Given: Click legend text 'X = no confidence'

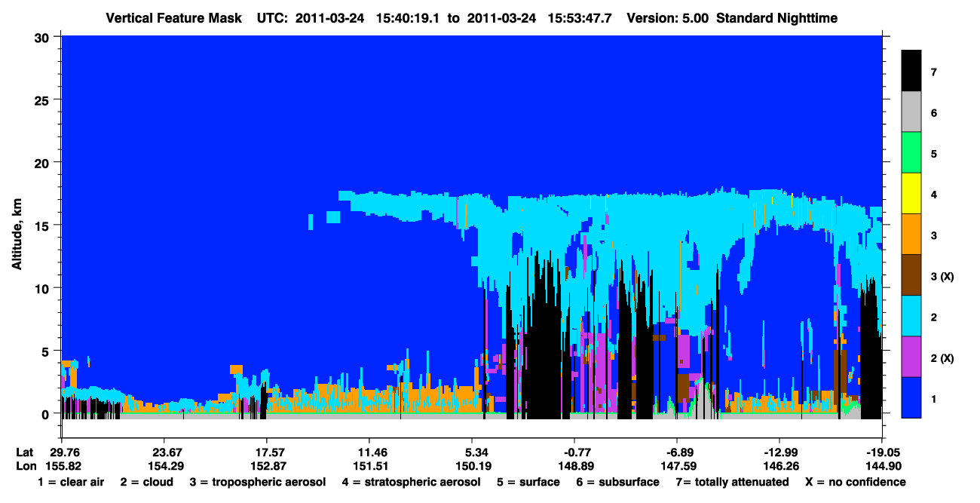Looking at the screenshot, I should pyautogui.click(x=855, y=482).
